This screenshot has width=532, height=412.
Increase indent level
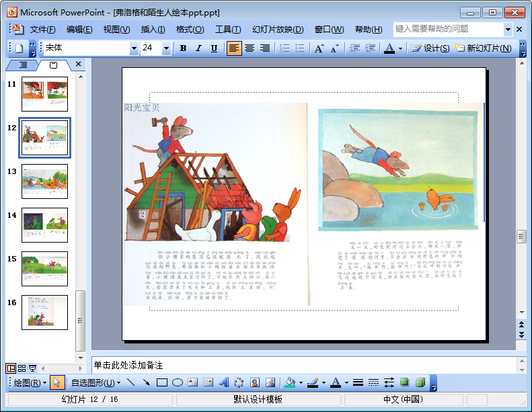[x=370, y=48]
